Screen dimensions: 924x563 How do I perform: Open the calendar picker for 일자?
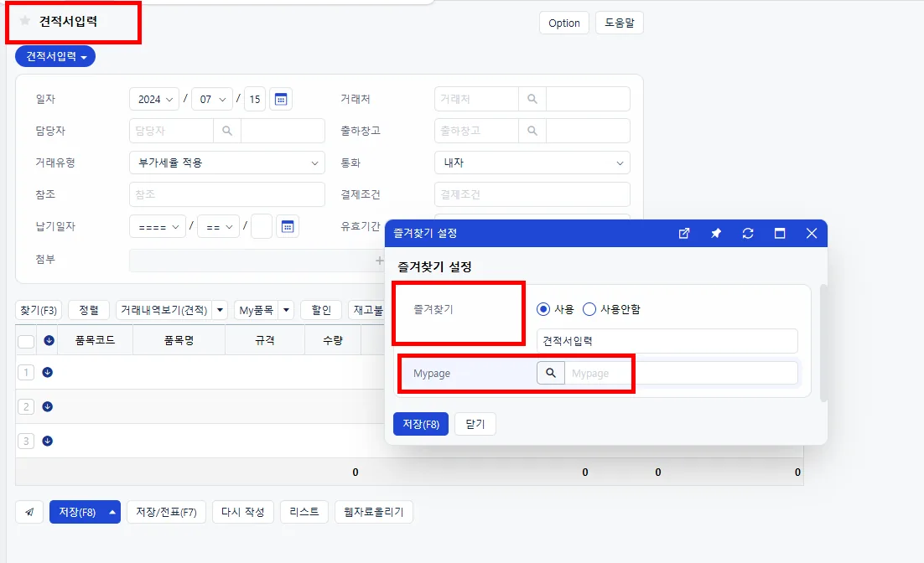click(x=281, y=100)
